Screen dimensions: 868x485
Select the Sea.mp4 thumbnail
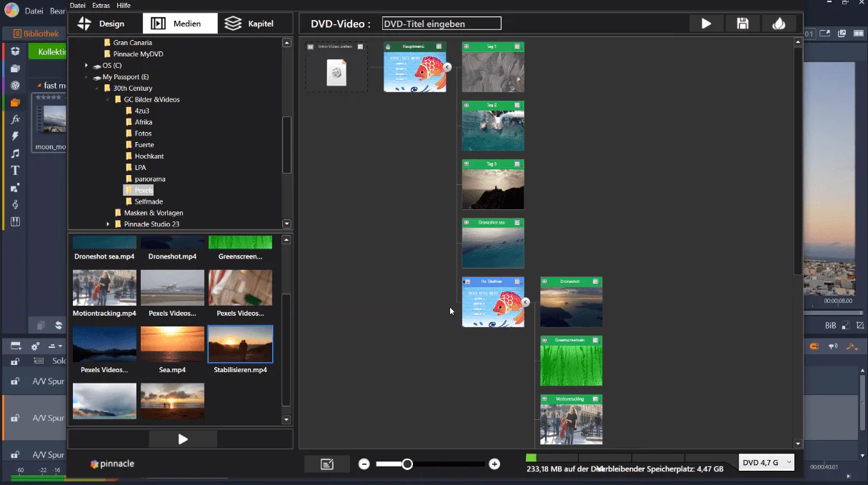pyautogui.click(x=172, y=344)
